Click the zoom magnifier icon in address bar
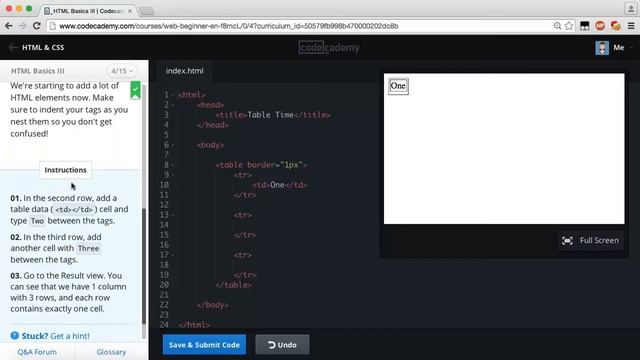Viewport: 640px width, 360px height. click(557, 26)
